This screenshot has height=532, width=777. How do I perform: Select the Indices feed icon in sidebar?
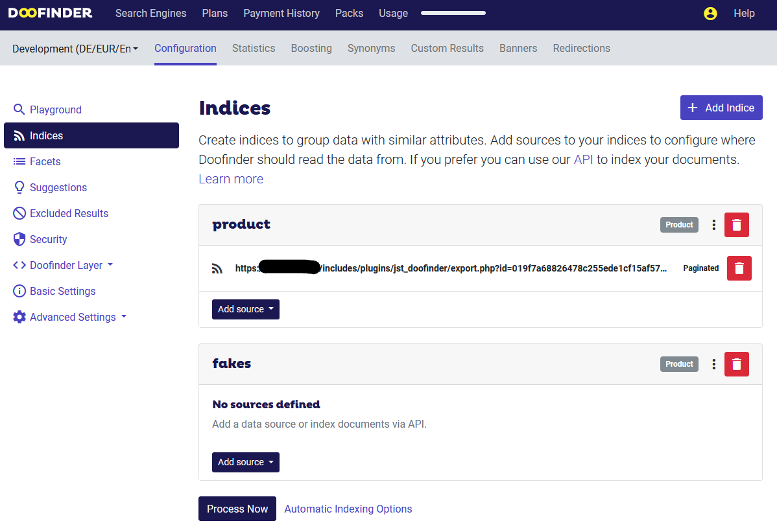click(20, 135)
